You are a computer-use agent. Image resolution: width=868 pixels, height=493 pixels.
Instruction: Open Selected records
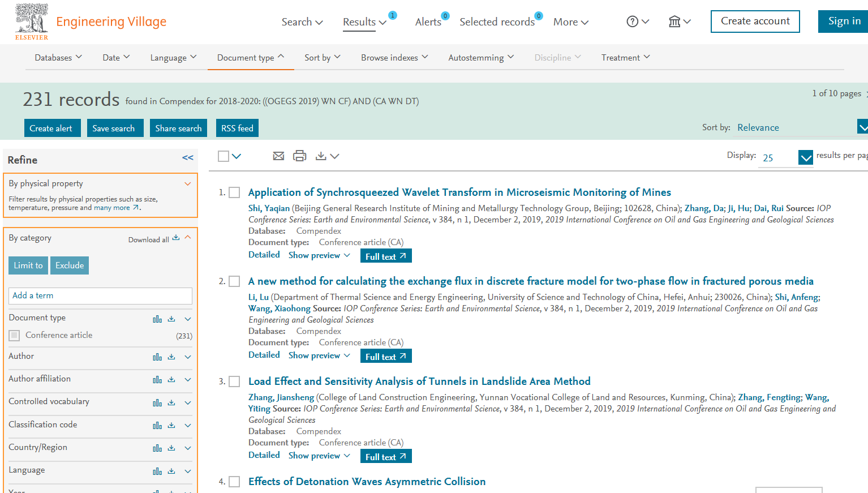(497, 22)
